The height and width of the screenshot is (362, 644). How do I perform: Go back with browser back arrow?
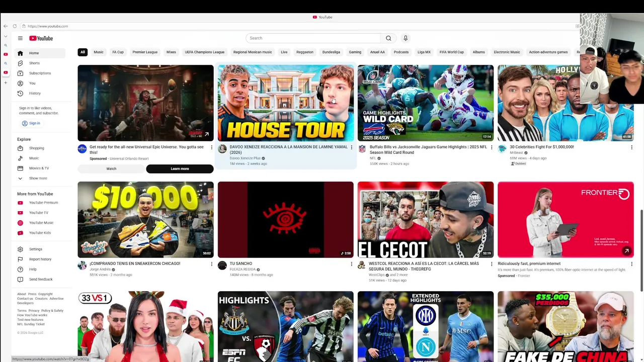click(x=6, y=26)
